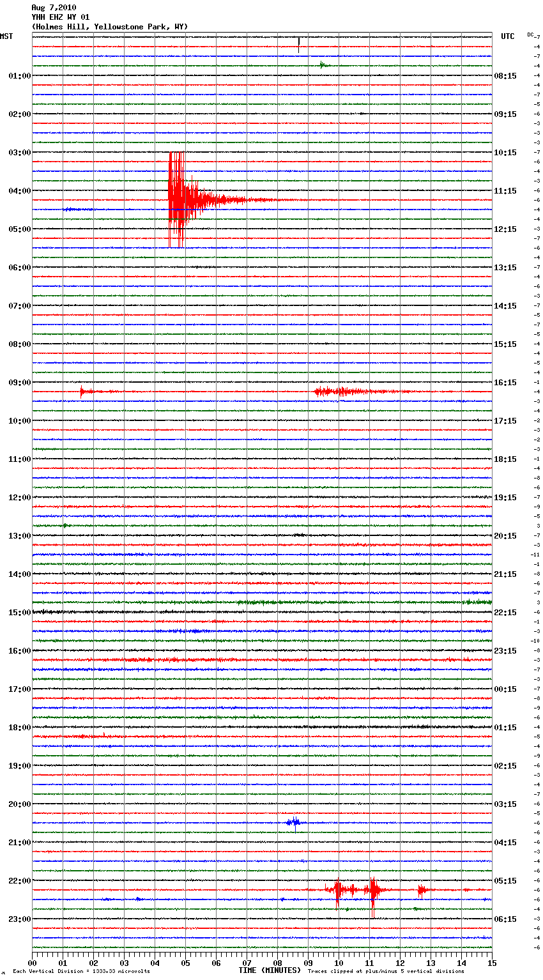Select the 09:00 MST time label
543x980 pixels.
(20, 383)
